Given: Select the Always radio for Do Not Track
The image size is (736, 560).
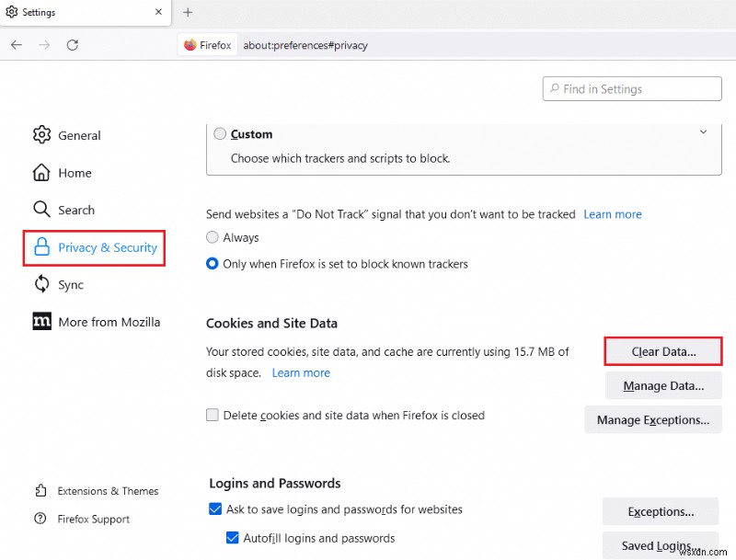Looking at the screenshot, I should (x=213, y=237).
